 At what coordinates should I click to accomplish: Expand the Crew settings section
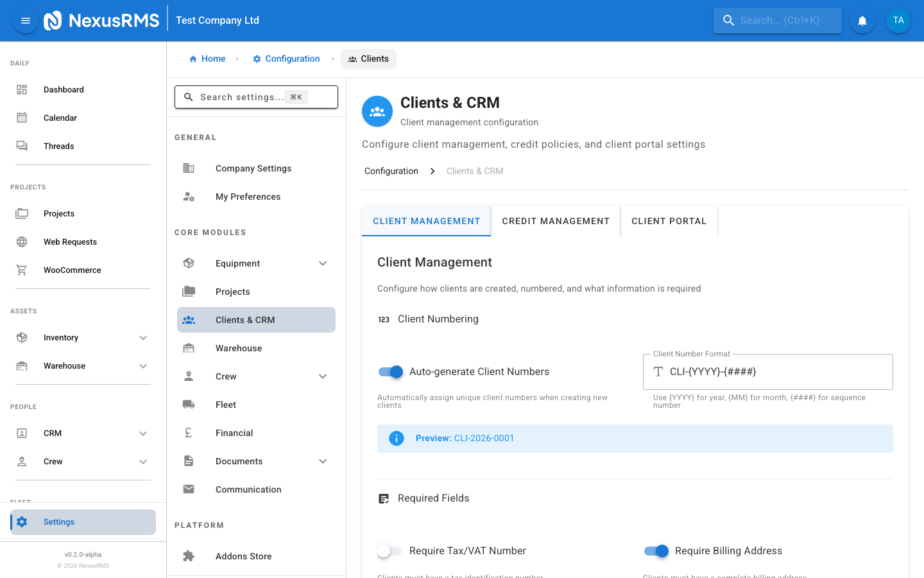point(322,376)
